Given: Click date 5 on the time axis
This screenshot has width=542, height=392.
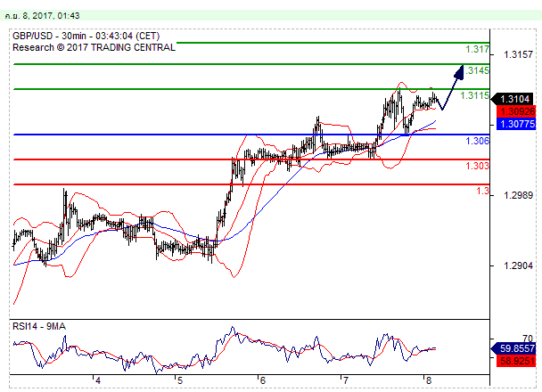Looking at the screenshot, I should click(x=179, y=380).
